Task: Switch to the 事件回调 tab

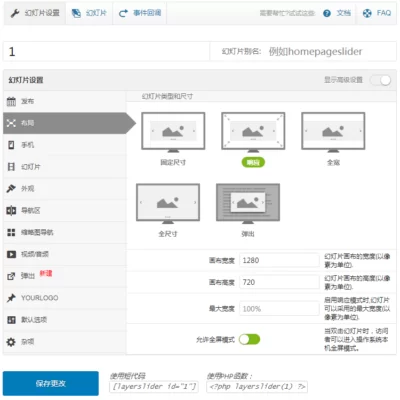Action: (x=140, y=13)
